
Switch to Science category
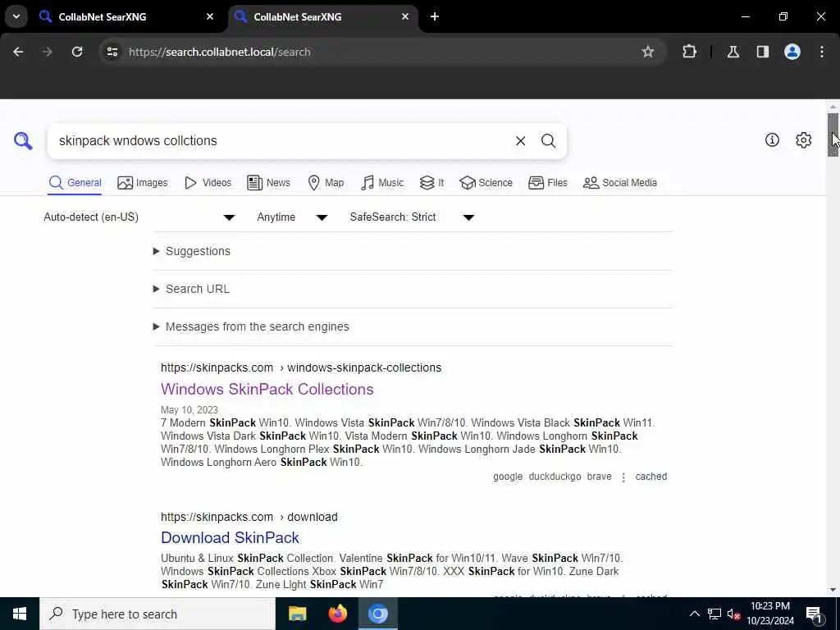point(486,183)
